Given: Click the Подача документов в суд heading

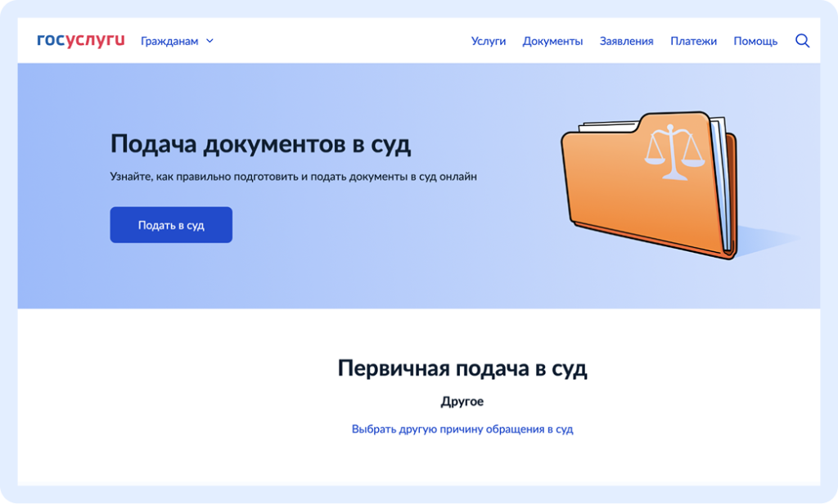Looking at the screenshot, I should click(260, 144).
